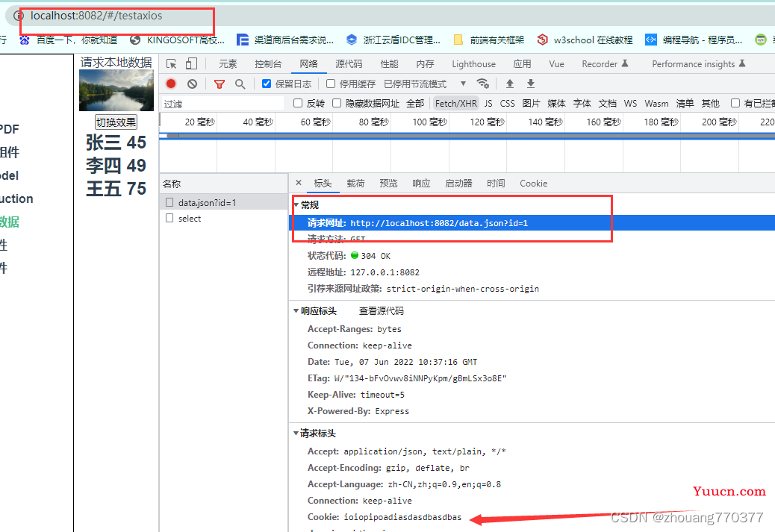Click the export HAR download arrow icon
775x532 pixels.
[x=530, y=84]
